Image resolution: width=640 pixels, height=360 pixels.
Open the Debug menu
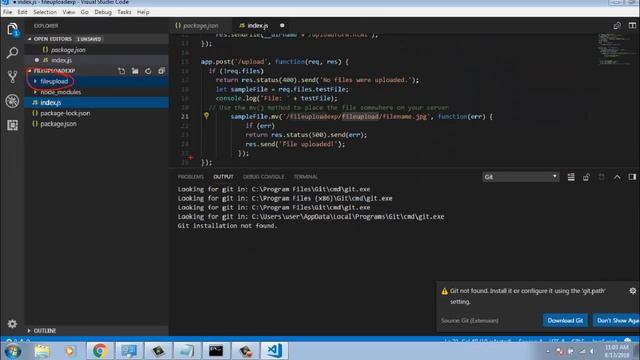(x=103, y=12)
